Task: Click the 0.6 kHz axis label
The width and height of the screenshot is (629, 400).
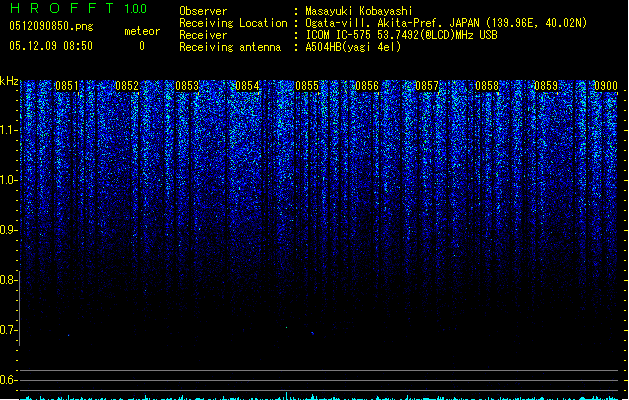Action: [x=8, y=380]
